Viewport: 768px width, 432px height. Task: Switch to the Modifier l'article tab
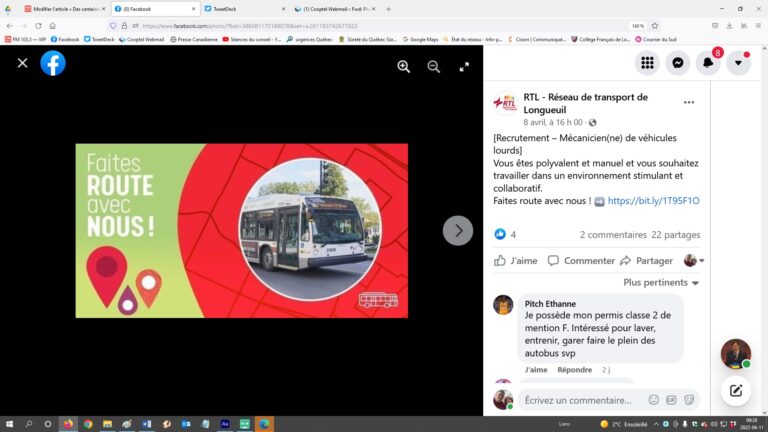pyautogui.click(x=63, y=8)
